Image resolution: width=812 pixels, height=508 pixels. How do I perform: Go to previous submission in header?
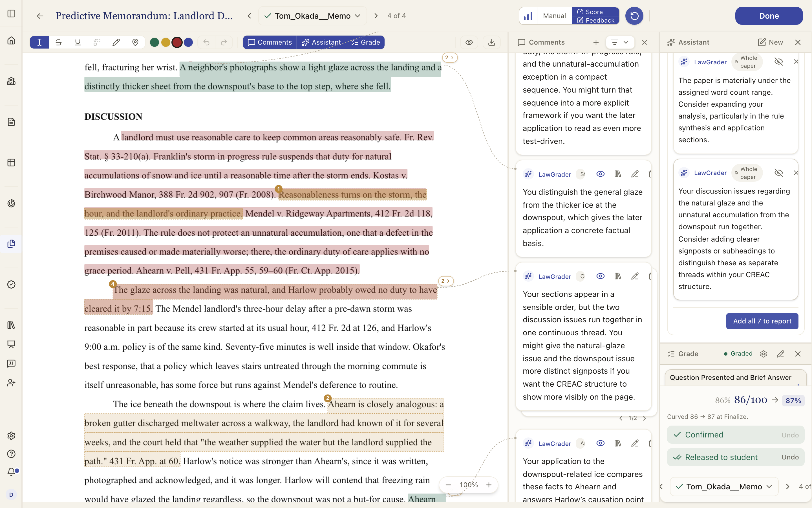249,16
